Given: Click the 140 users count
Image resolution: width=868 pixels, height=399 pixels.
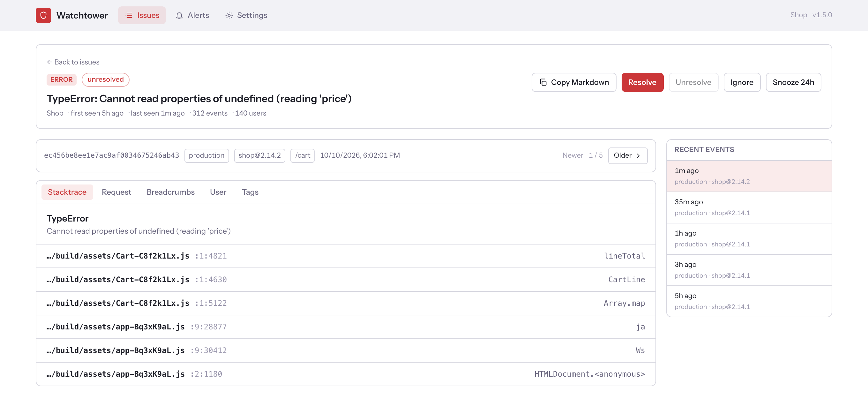Looking at the screenshot, I should (251, 113).
